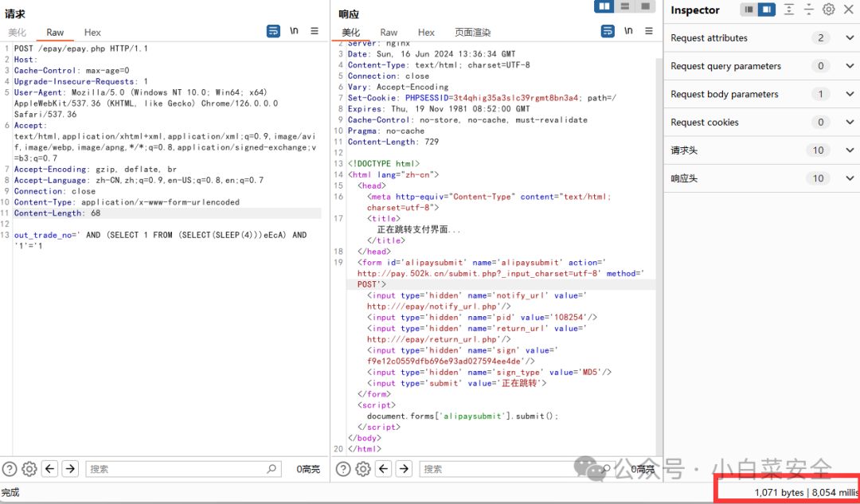Switch response pane to Raw tab
This screenshot has width=860, height=504.
pyautogui.click(x=389, y=33)
